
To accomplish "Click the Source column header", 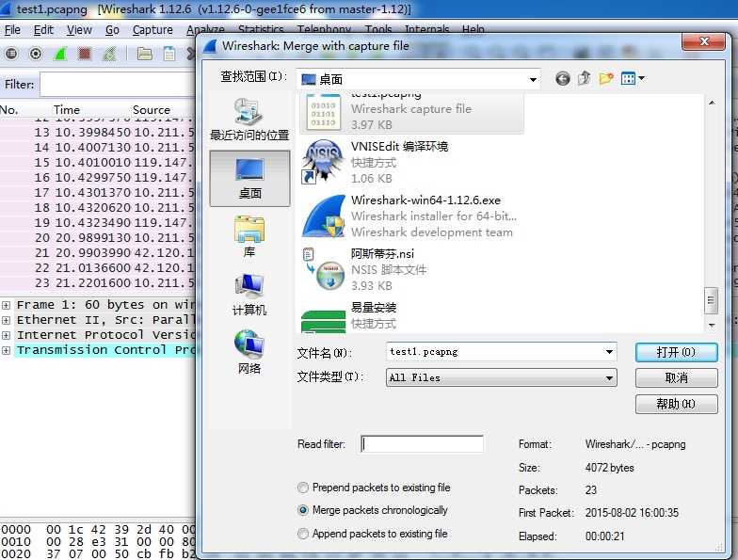I will 151,110.
